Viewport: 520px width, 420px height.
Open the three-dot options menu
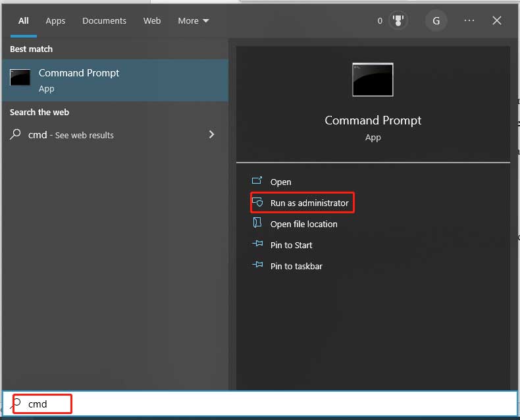(x=469, y=21)
